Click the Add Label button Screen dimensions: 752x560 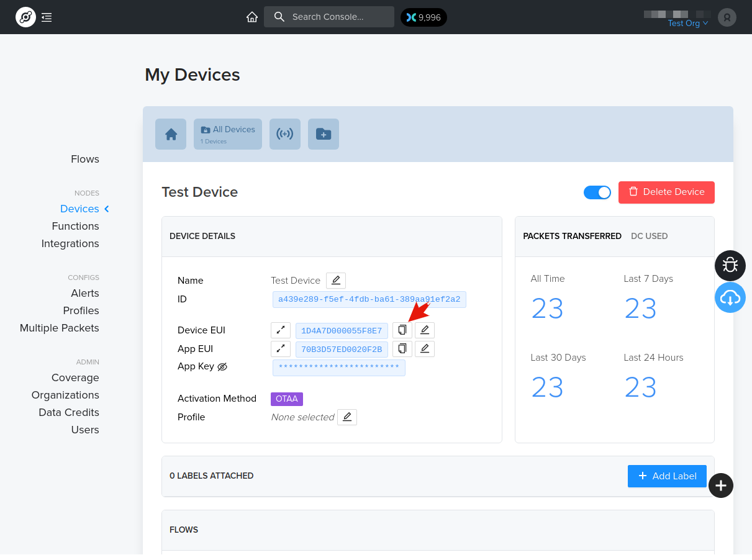click(x=667, y=476)
